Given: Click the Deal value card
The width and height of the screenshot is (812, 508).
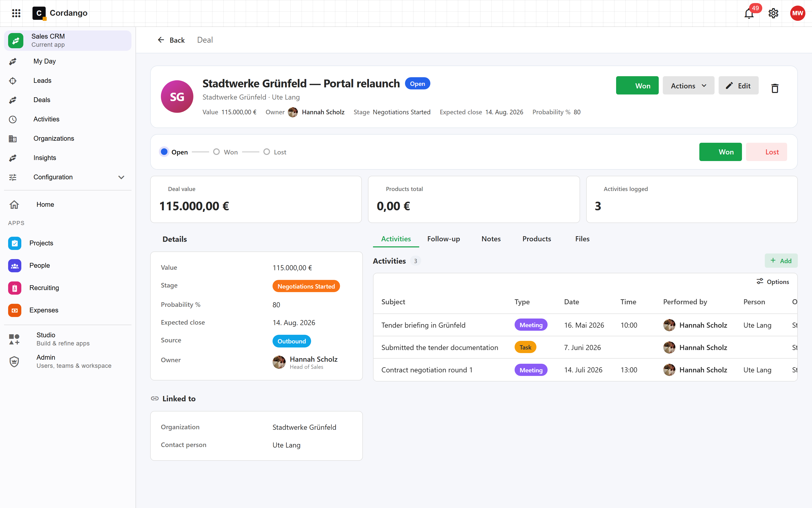Looking at the screenshot, I should [x=256, y=199].
